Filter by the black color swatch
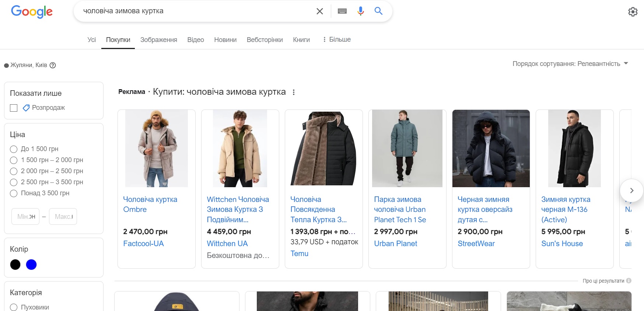This screenshot has width=644, height=311. click(15, 265)
